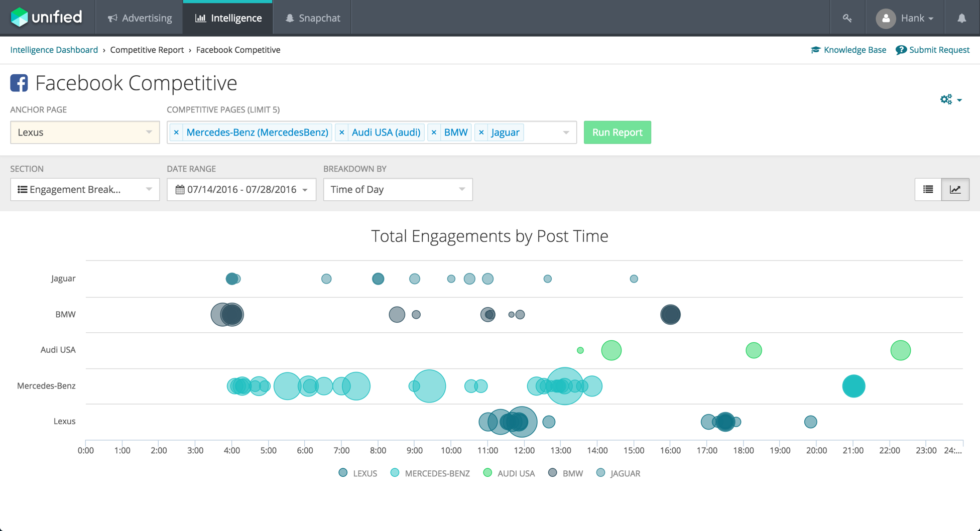This screenshot has width=980, height=531.
Task: Toggle Audi USA series in legend
Action: tap(509, 473)
